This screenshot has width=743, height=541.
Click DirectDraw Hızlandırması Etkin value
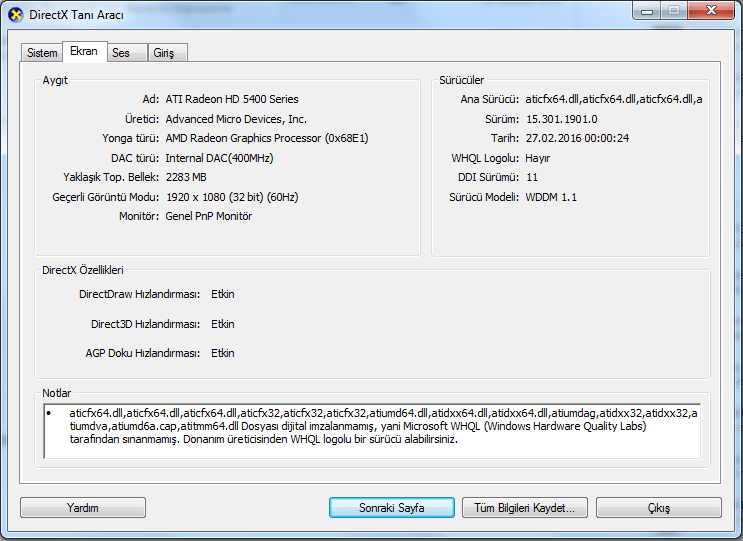(x=223, y=294)
